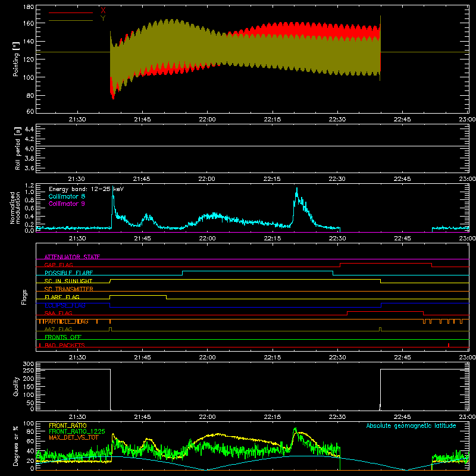Image resolution: width=476 pixels, height=476 pixels.
Task: Click the green FRONTS_OFF label
Action: click(63, 337)
